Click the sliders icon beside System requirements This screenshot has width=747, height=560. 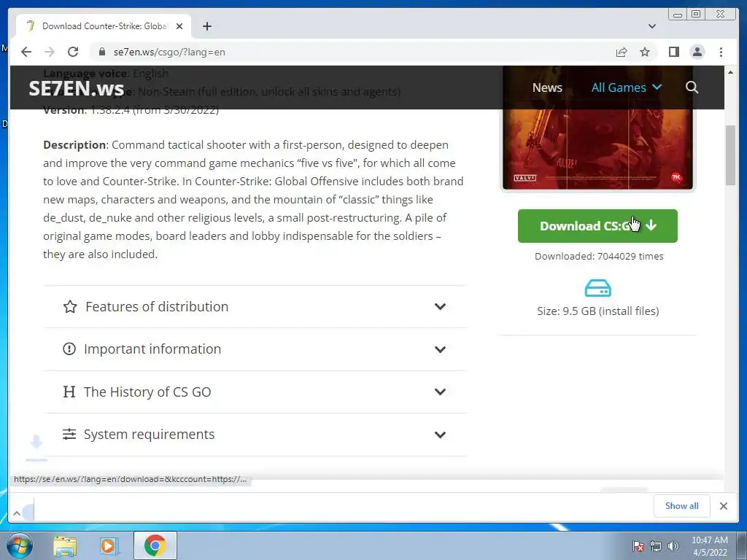tap(69, 435)
